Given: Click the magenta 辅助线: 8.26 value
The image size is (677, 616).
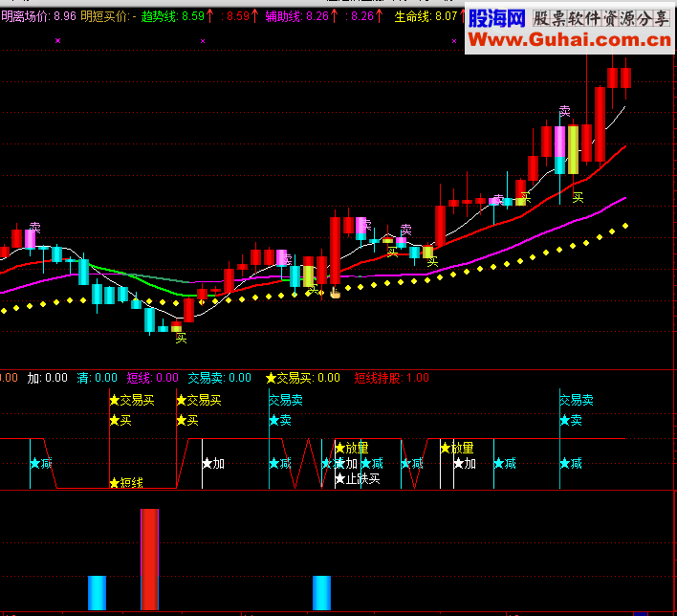Looking at the screenshot, I should (x=302, y=16).
